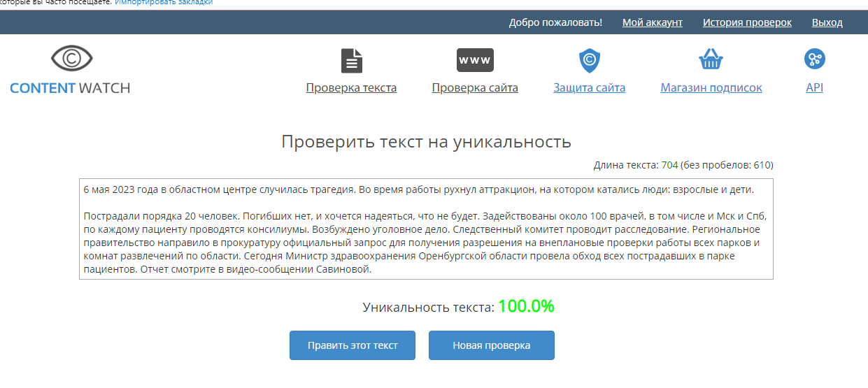View История проверок page
The image size is (868, 388).
pos(747,22)
